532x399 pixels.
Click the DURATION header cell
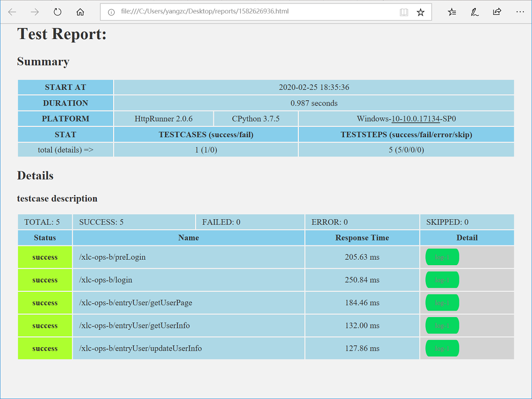66,103
